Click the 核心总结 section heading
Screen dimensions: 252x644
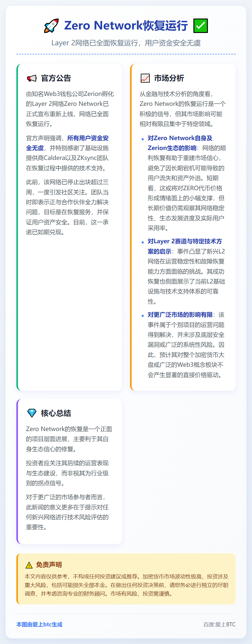pyautogui.click(x=56, y=413)
